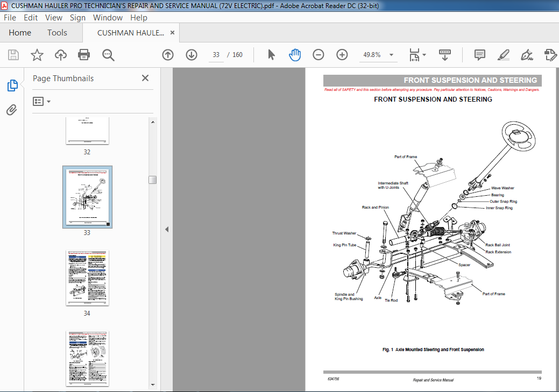Close the Page Thumbnails panel

point(145,78)
